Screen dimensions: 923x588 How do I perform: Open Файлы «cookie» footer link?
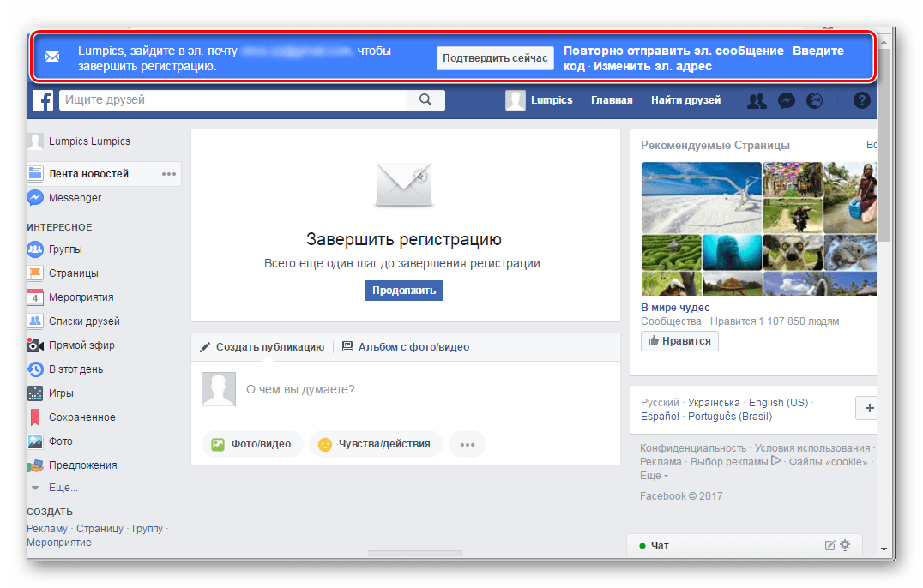tap(829, 462)
